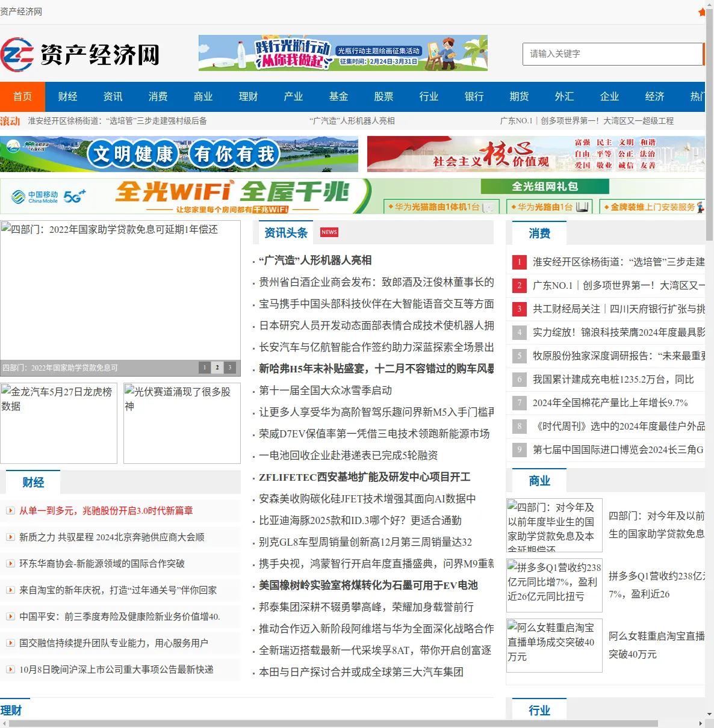Click the play icon beside 环东华裔协会 headline
Image resolution: width=714 pixels, height=728 pixels.
click(10, 564)
